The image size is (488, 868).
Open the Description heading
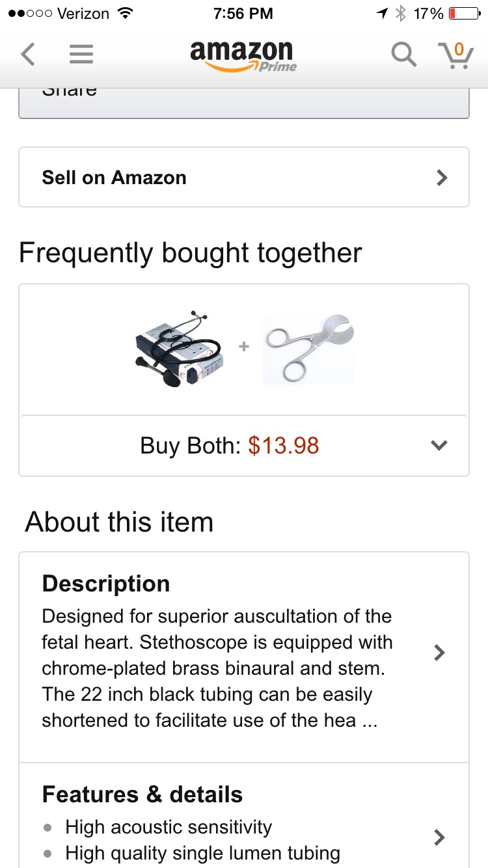[106, 584]
